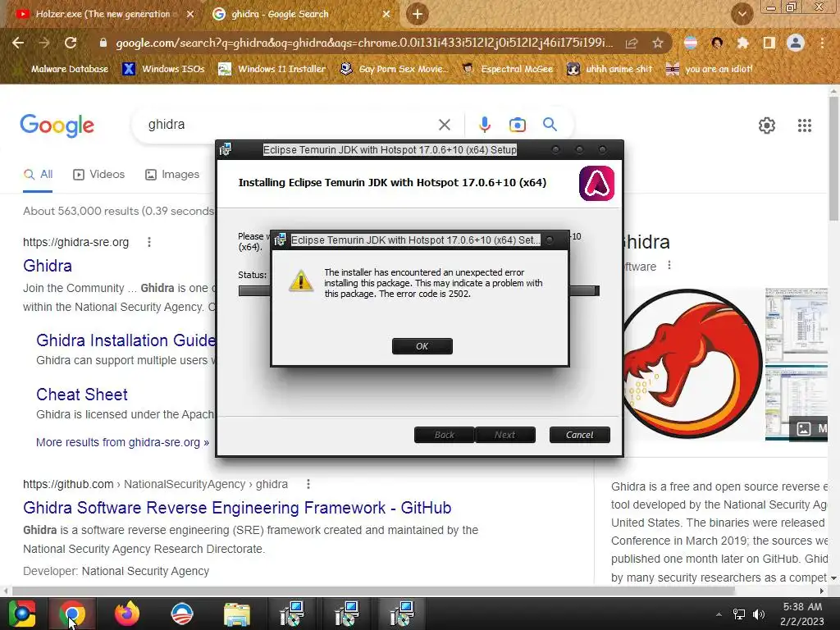Open Google search settings gear
The image size is (840, 630).
pos(767,126)
